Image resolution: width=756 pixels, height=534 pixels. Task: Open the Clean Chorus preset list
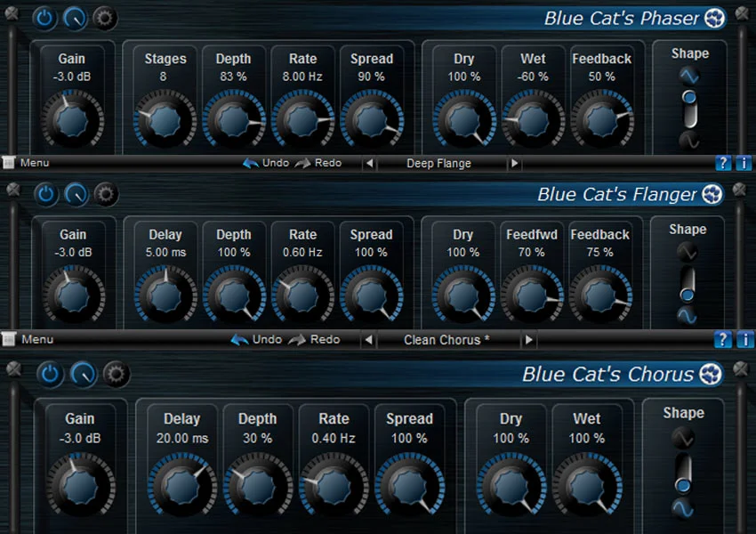[447, 340]
